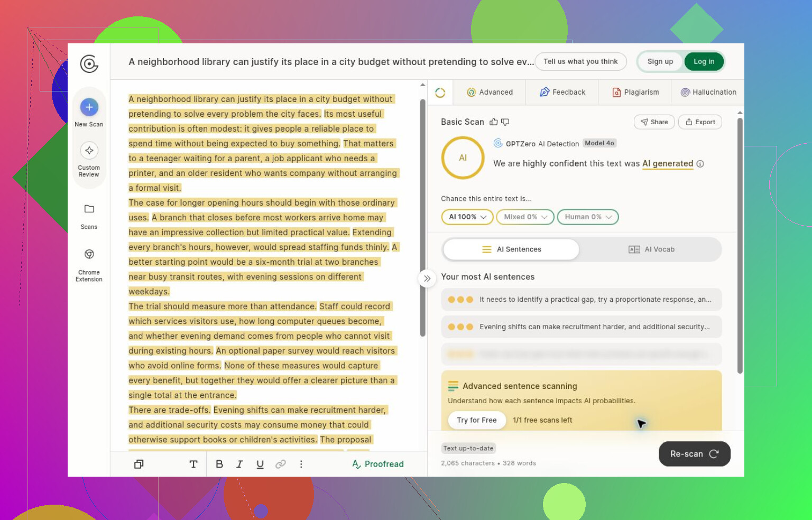Click the Re-scan button
812x520 pixels.
pos(695,454)
